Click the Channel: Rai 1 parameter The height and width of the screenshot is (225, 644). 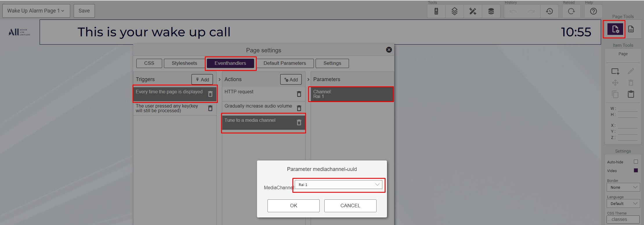pos(352,94)
